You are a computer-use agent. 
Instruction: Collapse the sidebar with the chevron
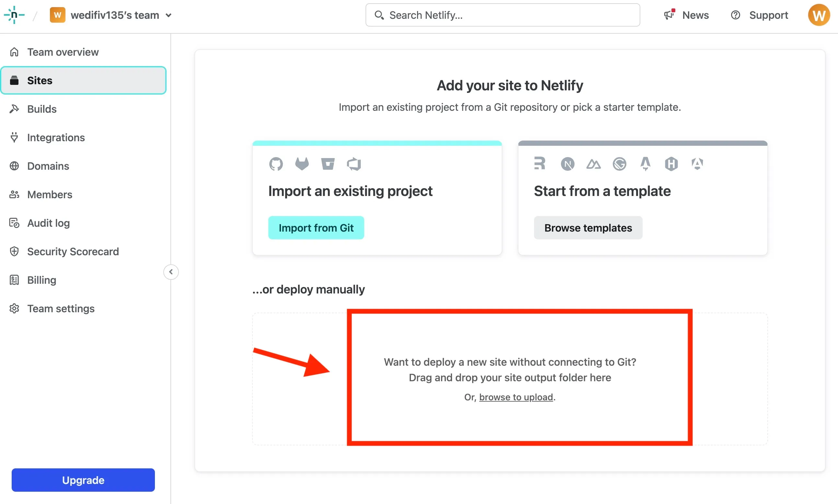[x=171, y=272]
